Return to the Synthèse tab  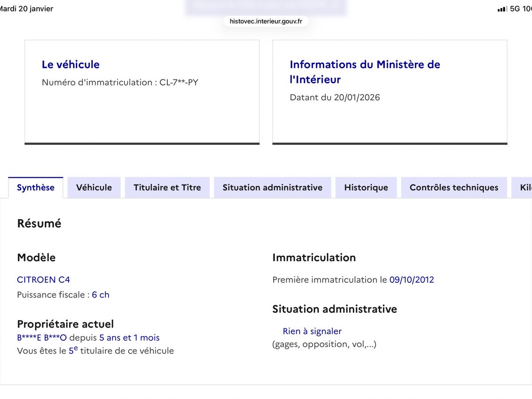point(35,187)
